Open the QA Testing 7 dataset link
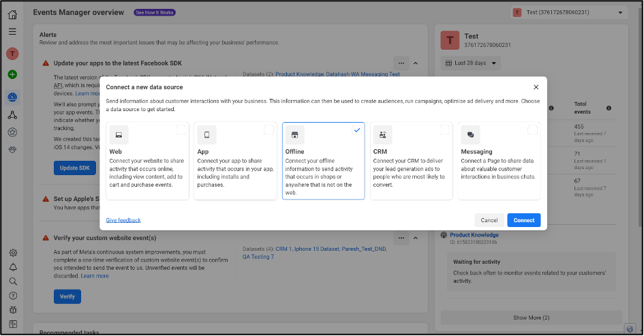The height and width of the screenshot is (336, 644). pos(258,257)
